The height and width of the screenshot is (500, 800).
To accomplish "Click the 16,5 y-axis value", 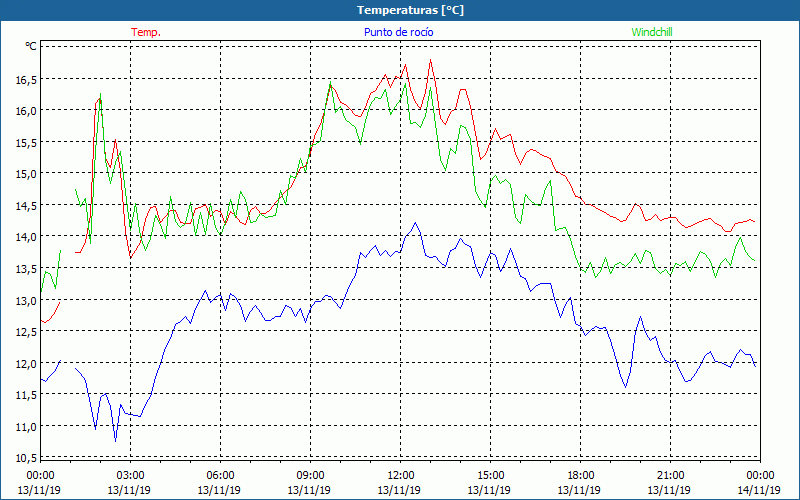I will point(27,79).
